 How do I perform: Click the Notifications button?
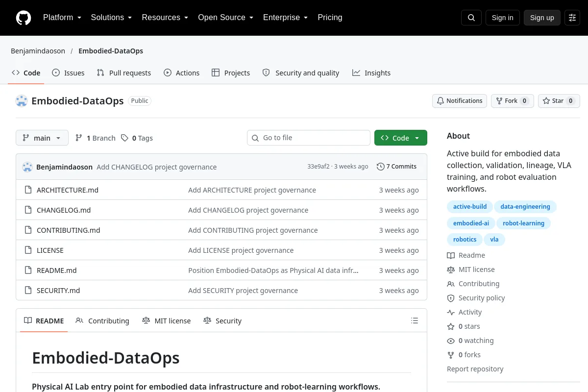pyautogui.click(x=460, y=101)
